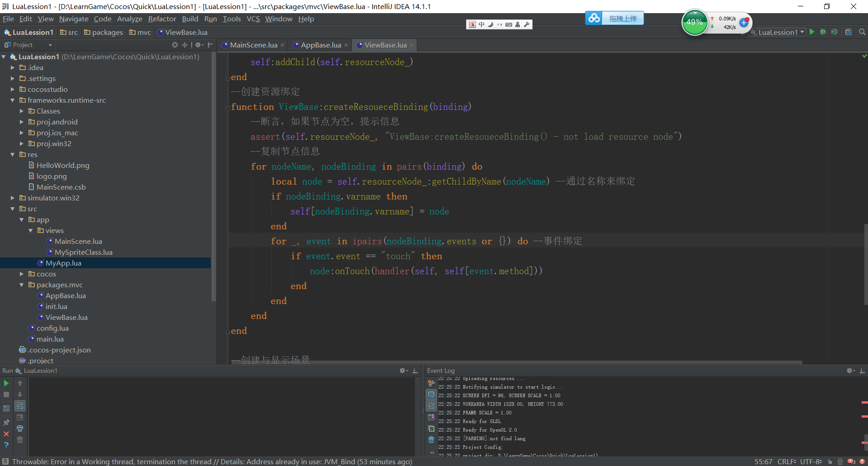
Task: Rerun LuaLession1 in the Run panel
Action: 6,383
